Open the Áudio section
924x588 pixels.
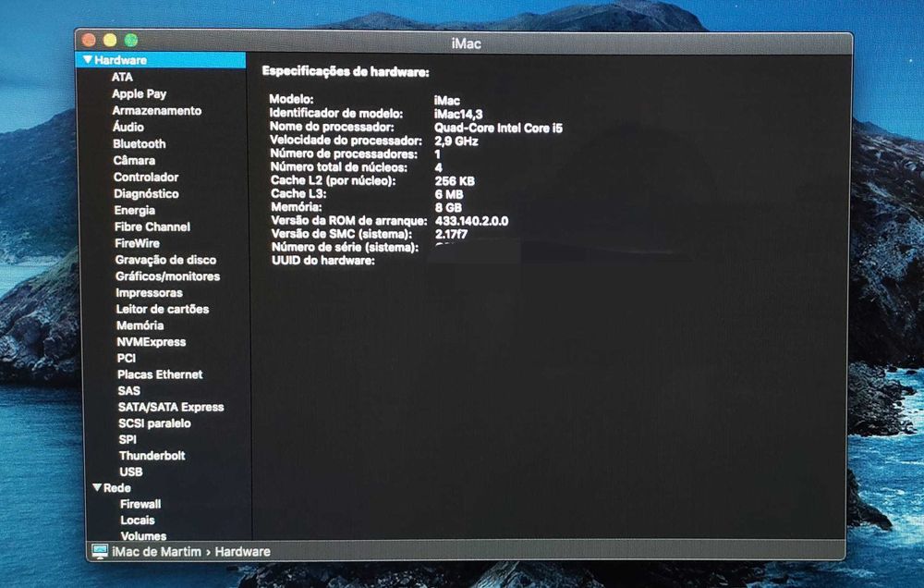tap(128, 127)
